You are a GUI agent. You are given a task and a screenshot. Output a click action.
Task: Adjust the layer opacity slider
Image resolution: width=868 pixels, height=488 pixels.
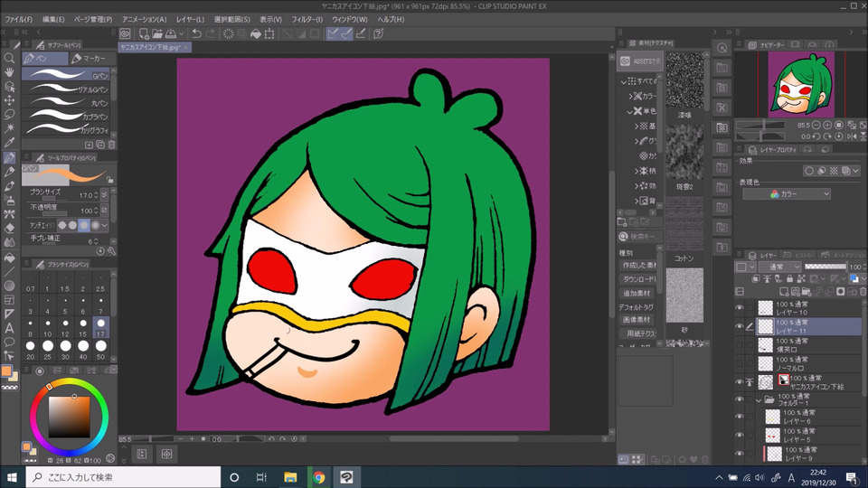tap(826, 267)
